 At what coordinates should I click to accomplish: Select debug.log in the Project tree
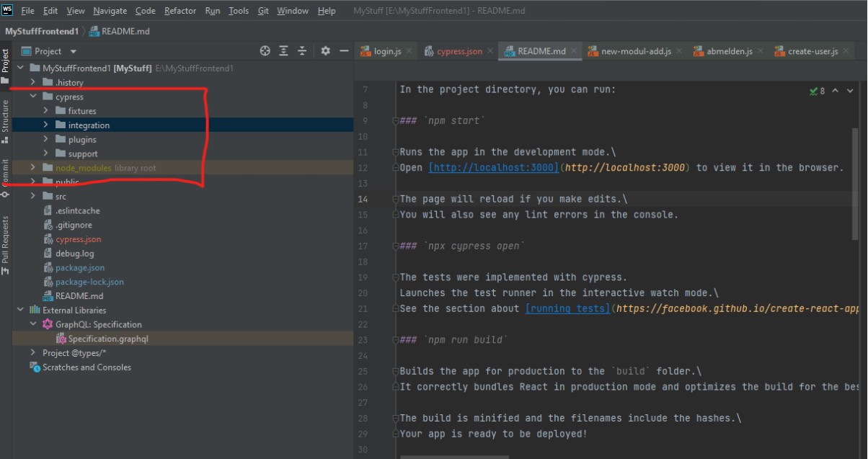tap(75, 254)
